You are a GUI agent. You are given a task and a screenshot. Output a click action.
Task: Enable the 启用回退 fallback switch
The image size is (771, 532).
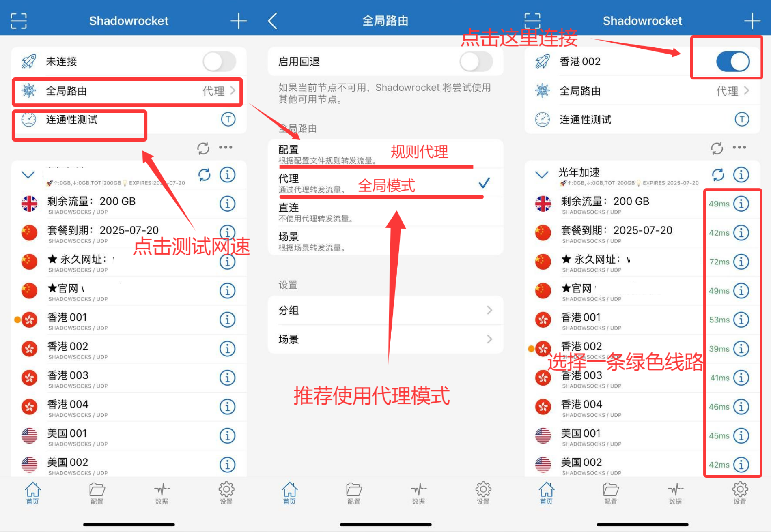click(x=476, y=62)
